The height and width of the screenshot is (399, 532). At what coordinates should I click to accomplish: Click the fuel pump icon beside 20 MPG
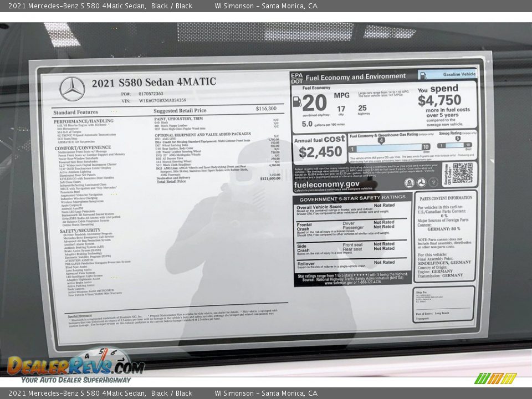pos(297,102)
